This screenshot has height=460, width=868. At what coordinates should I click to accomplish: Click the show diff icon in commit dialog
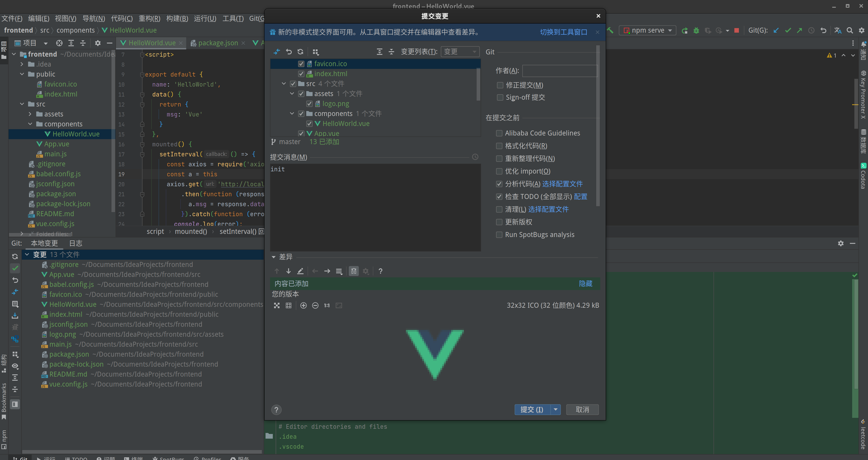click(x=277, y=52)
